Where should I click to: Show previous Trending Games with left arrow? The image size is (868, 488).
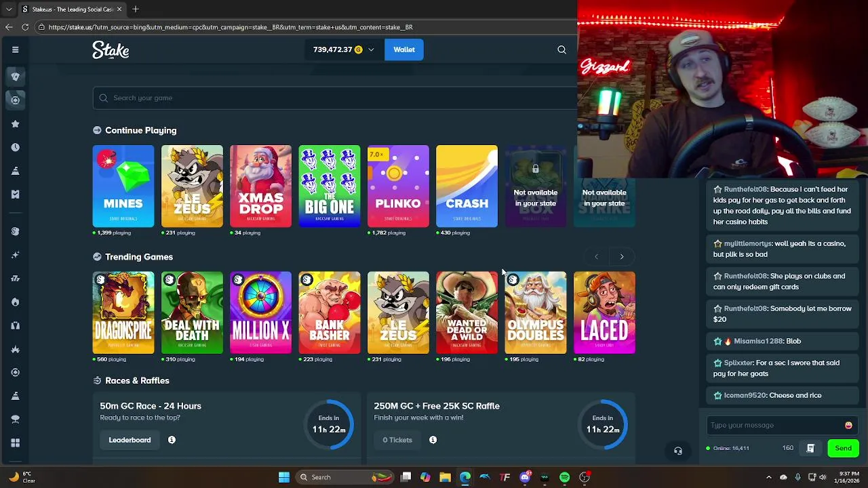pos(596,257)
